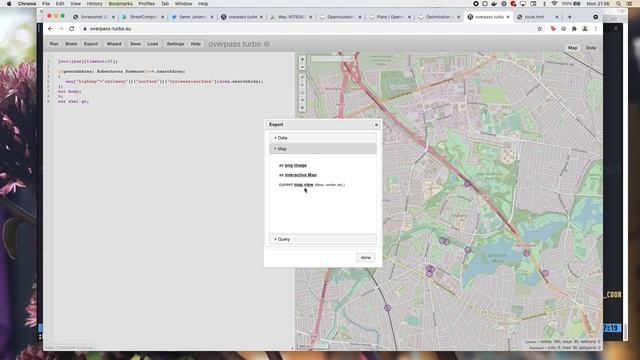
Task: Close the route.html tab
Action: [557, 17]
